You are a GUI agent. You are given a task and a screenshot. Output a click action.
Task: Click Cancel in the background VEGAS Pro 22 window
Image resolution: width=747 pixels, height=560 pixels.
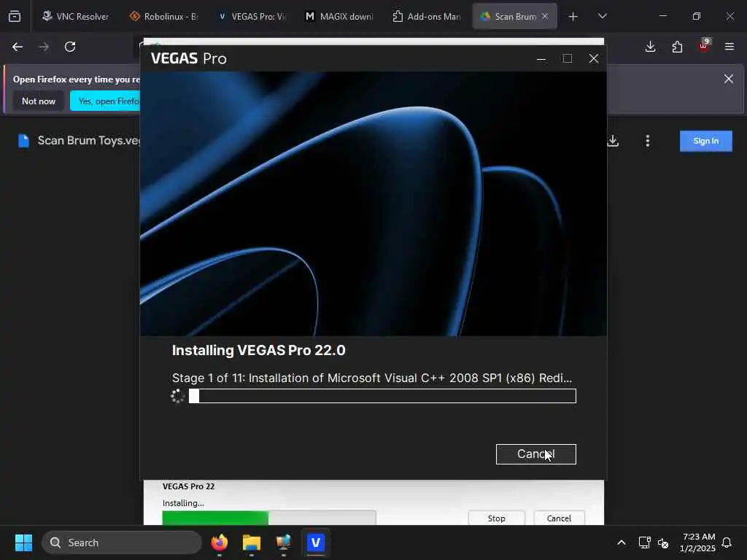click(559, 518)
